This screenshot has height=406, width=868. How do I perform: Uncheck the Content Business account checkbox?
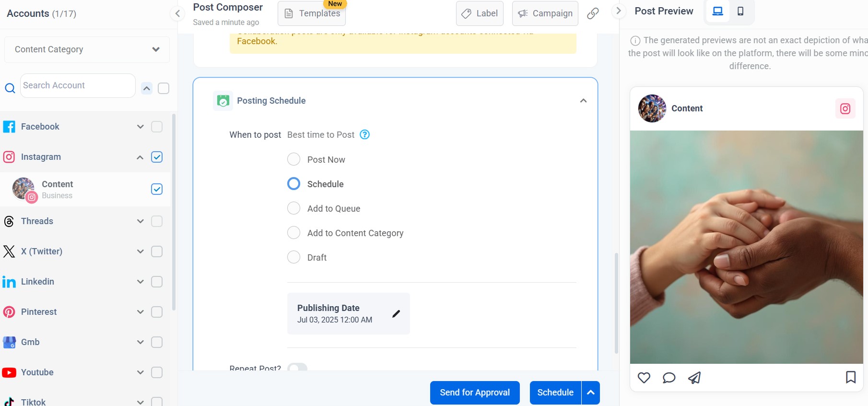157,189
